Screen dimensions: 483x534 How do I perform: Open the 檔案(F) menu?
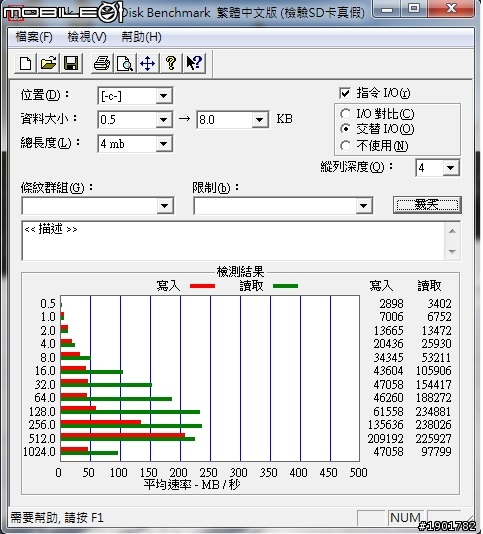(x=34, y=37)
